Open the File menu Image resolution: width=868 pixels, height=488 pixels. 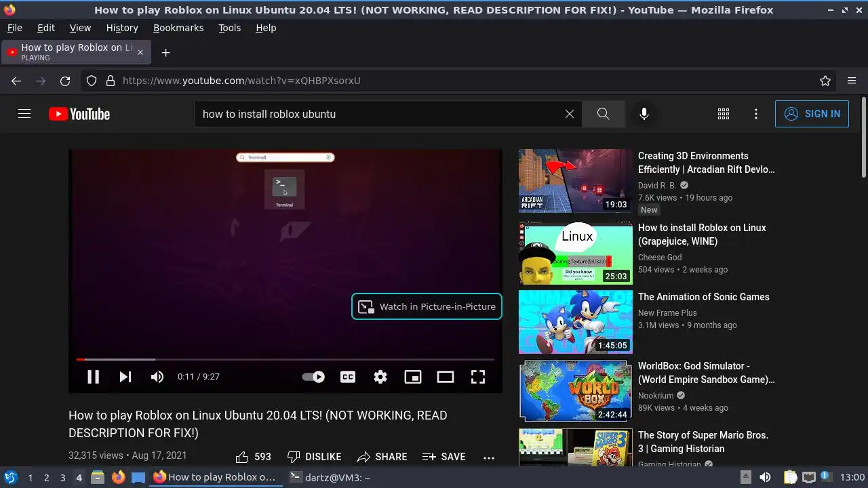(x=15, y=28)
